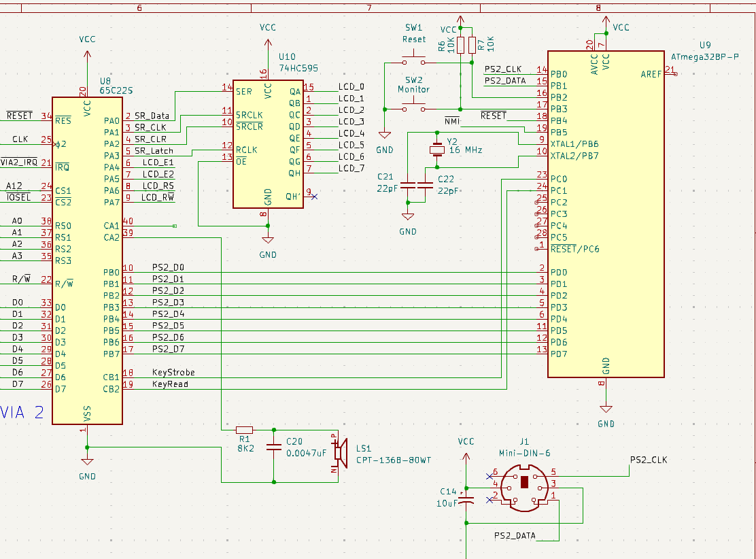
Task: Click the U9 ATmega328P-P reference label
Action: [706, 44]
